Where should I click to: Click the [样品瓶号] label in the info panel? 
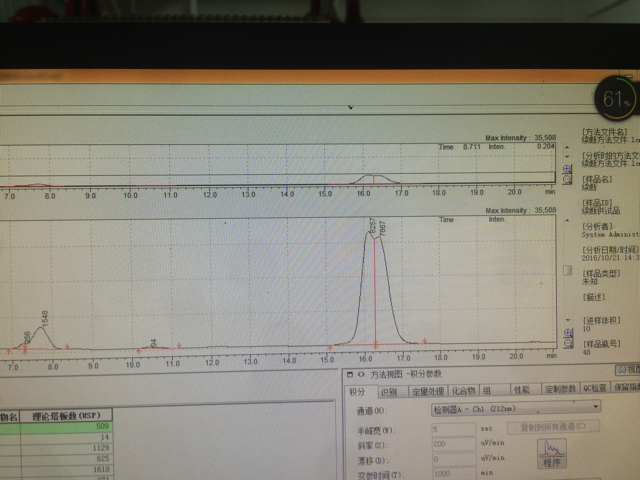pyautogui.click(x=601, y=344)
